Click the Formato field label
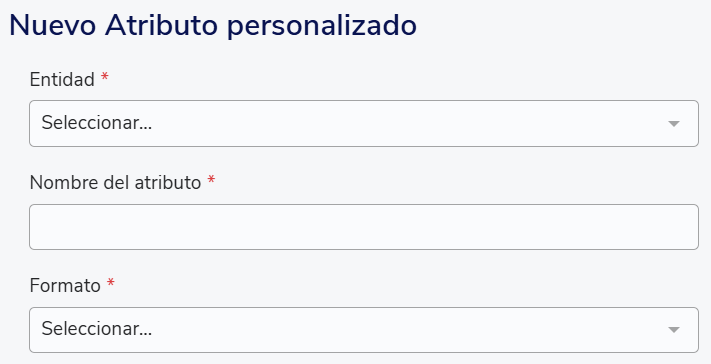 click(x=65, y=286)
